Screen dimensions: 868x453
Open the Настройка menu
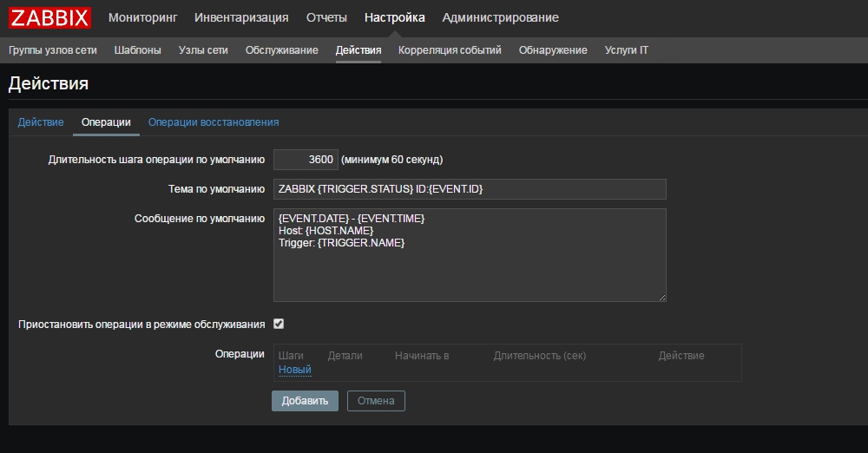pyautogui.click(x=395, y=17)
